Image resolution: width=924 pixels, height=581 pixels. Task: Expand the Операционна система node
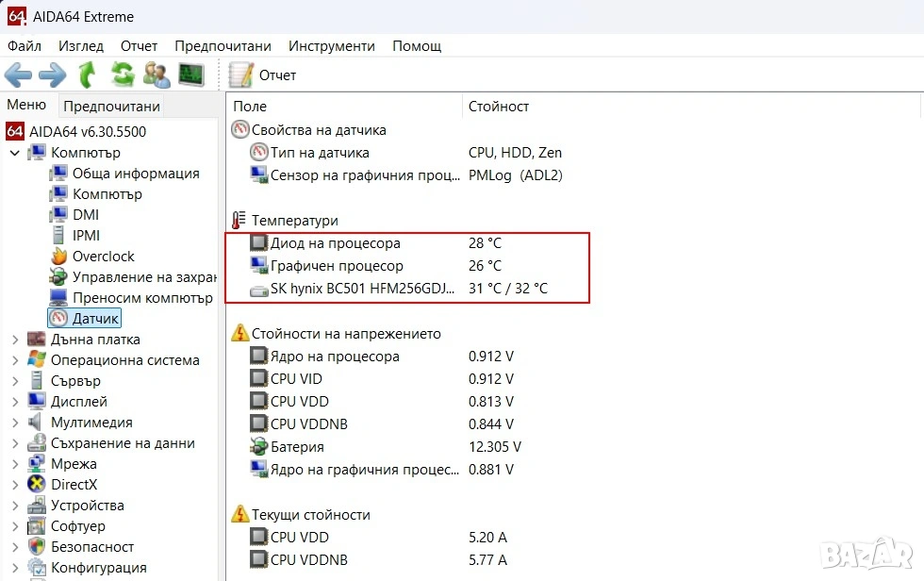click(x=15, y=360)
